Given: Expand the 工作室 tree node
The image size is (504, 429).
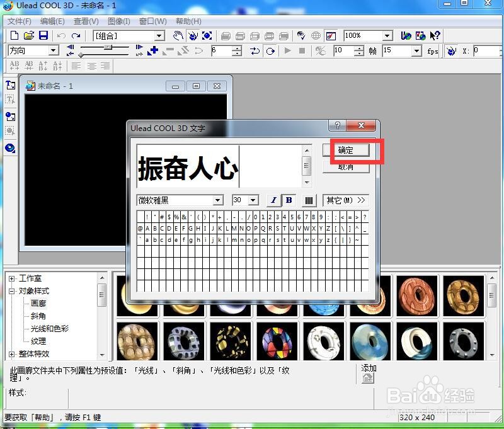Looking at the screenshot, I should tap(11, 278).
